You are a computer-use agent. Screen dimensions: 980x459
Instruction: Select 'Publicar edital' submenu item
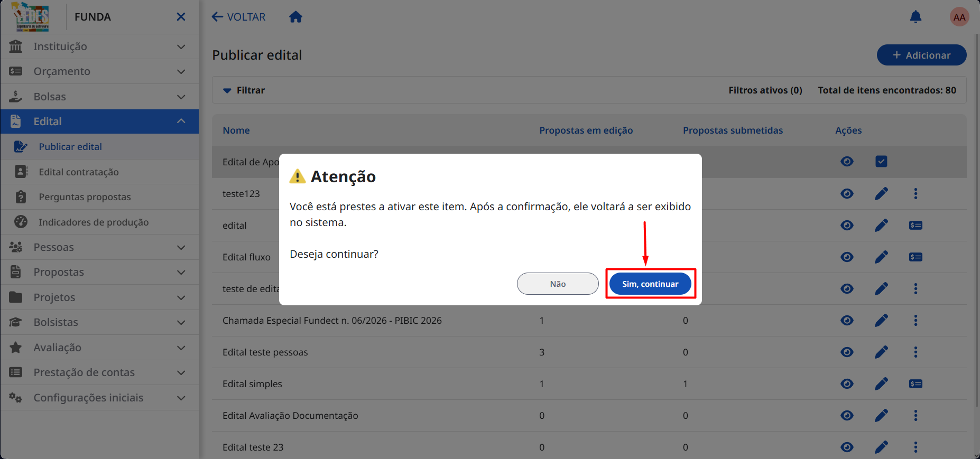99,147
